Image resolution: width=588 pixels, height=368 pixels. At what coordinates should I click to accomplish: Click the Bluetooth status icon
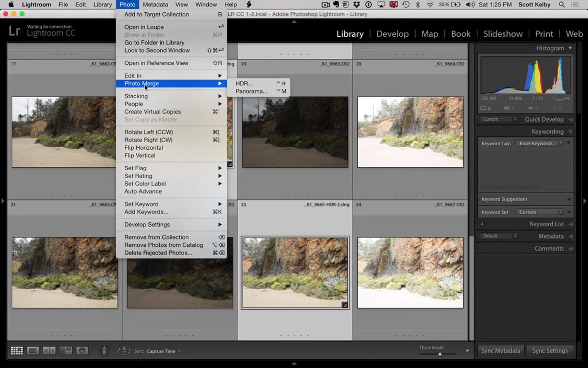click(418, 4)
